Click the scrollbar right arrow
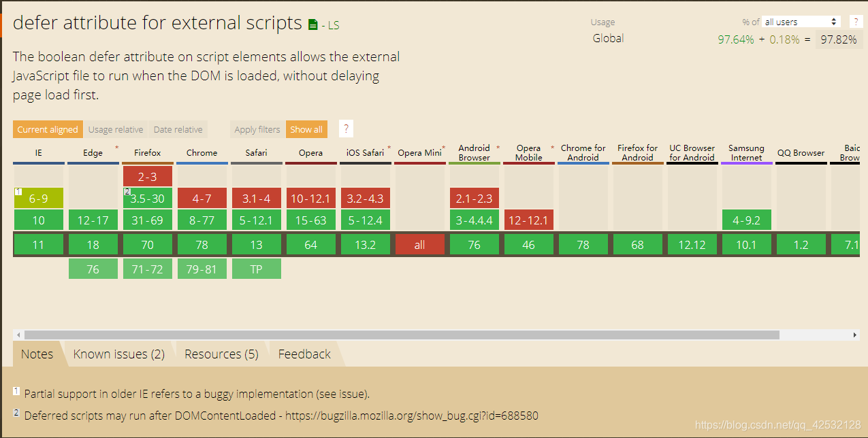 856,335
